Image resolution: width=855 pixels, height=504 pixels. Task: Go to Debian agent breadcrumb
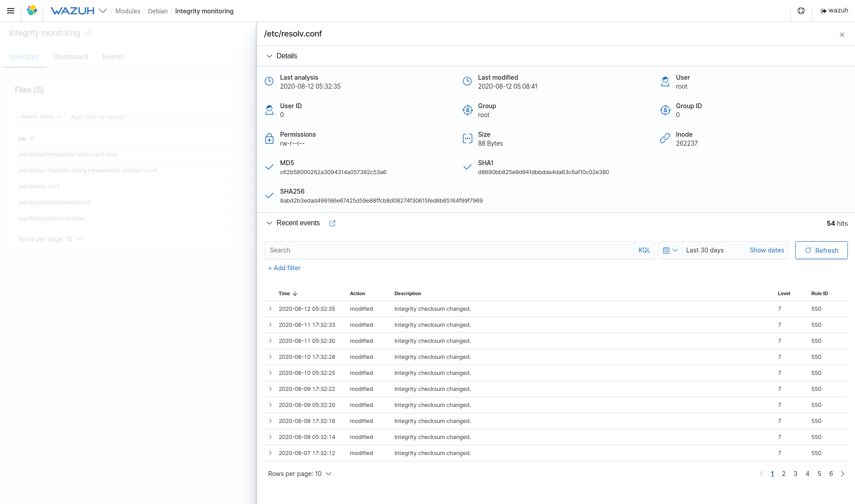pyautogui.click(x=158, y=11)
